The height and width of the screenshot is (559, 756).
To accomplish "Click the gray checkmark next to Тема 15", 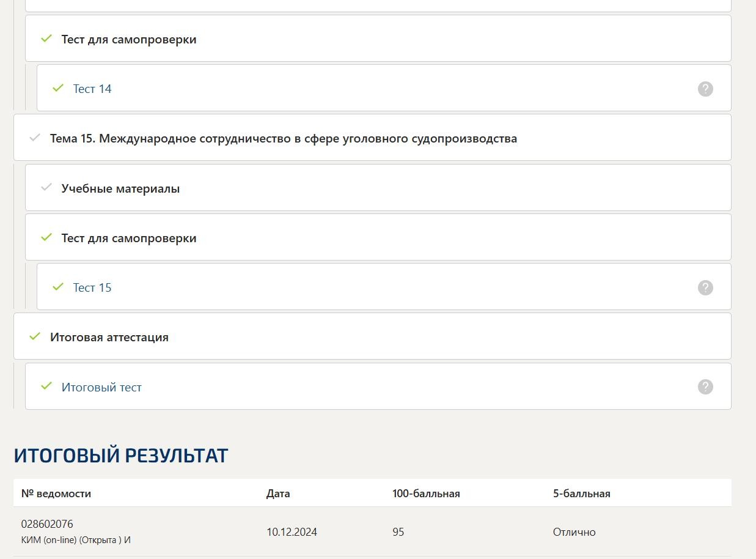I will [x=35, y=138].
